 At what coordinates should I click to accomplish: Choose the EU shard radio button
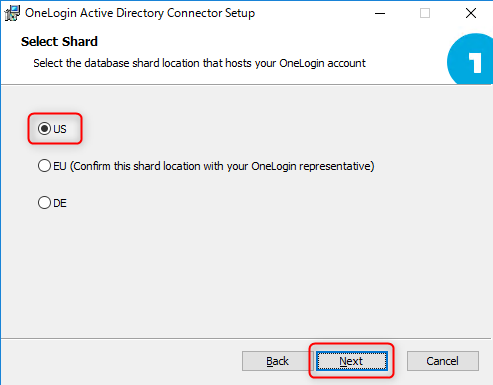[x=44, y=166]
